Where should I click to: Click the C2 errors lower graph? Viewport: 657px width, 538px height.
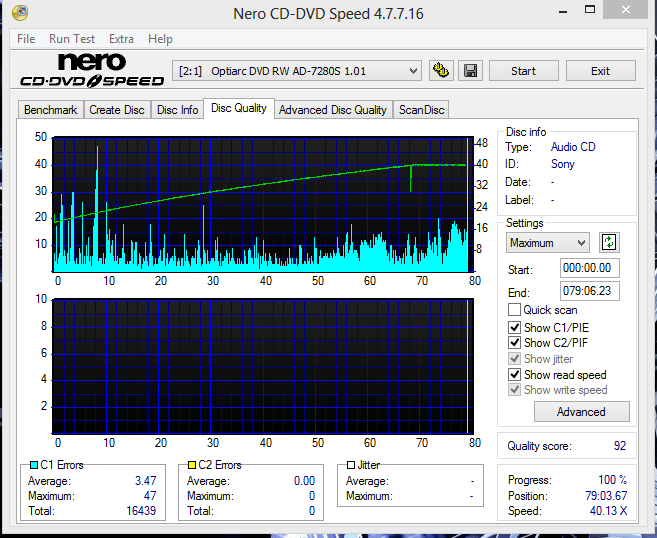pyautogui.click(x=263, y=367)
